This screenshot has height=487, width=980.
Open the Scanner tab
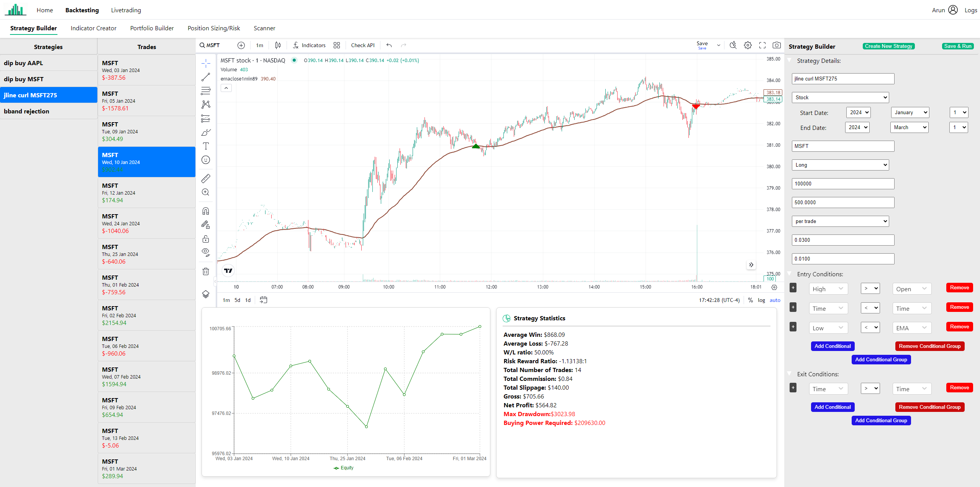coord(264,28)
